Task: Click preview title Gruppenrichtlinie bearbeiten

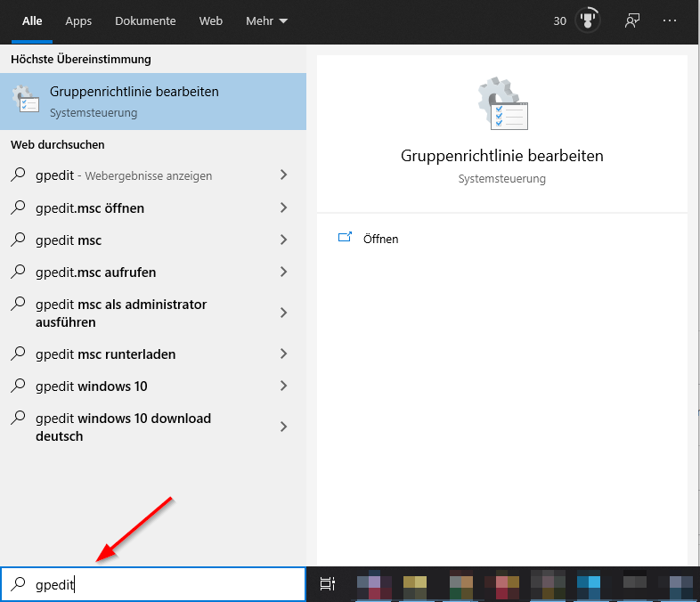Action: (x=501, y=156)
